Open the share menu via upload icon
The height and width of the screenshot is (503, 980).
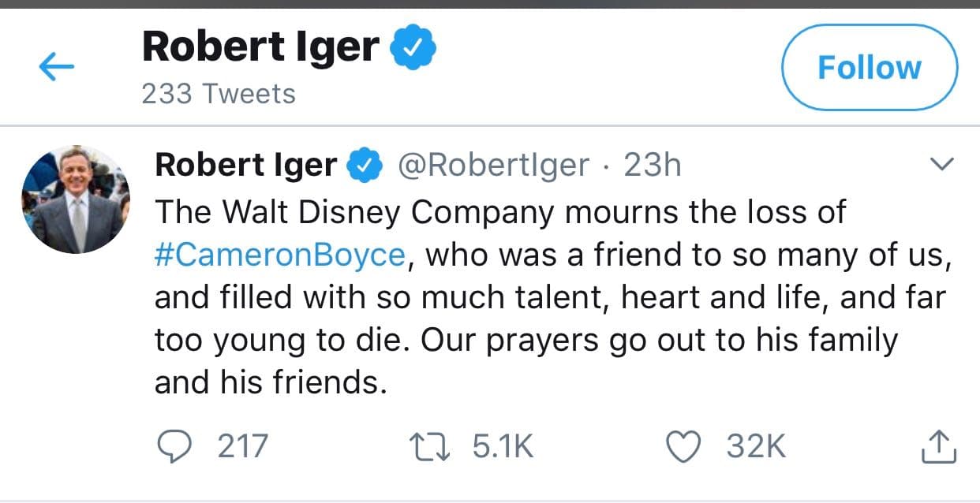[939, 445]
